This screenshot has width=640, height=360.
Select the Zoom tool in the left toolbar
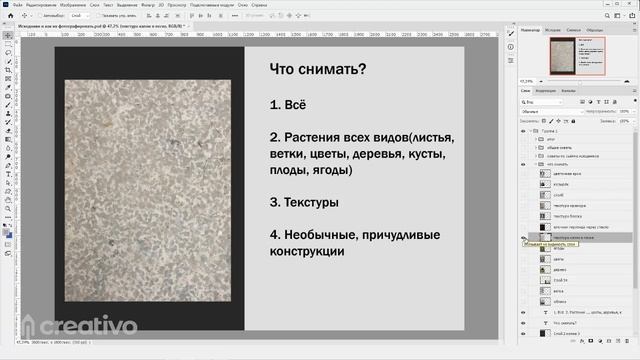(8, 209)
